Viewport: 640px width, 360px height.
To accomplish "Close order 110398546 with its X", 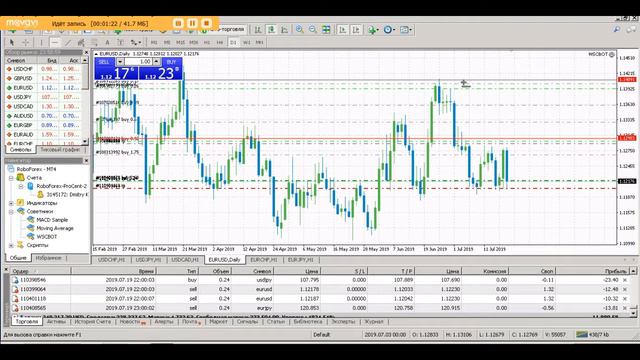I will click(624, 280).
